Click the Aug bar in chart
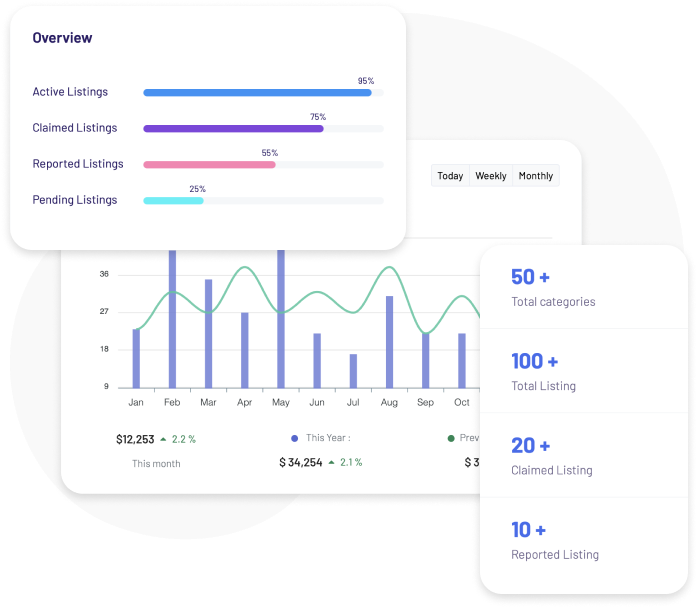Screen dimensions: 698x608 [389, 341]
